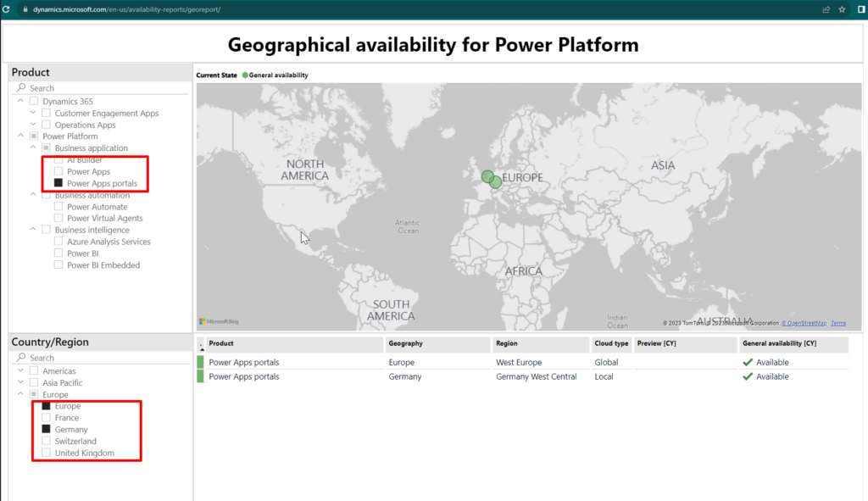Open the map Terms link
This screenshot has height=501, width=868.
pyautogui.click(x=838, y=323)
